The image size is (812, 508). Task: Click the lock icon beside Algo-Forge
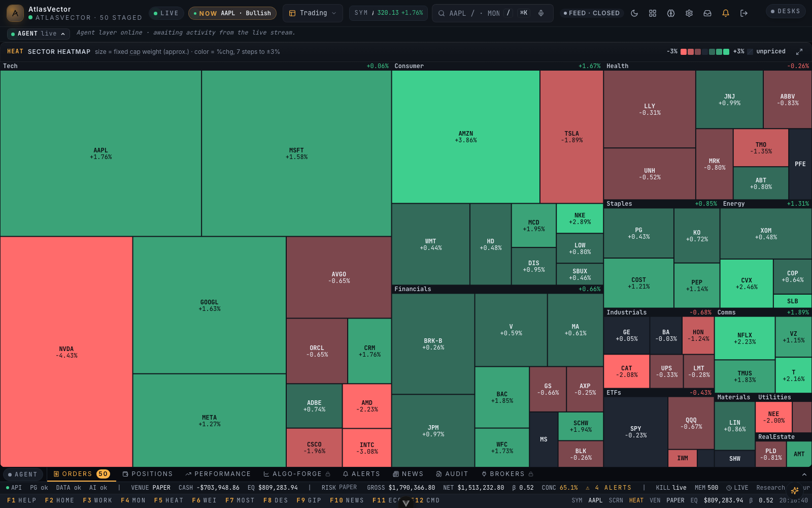point(328,474)
